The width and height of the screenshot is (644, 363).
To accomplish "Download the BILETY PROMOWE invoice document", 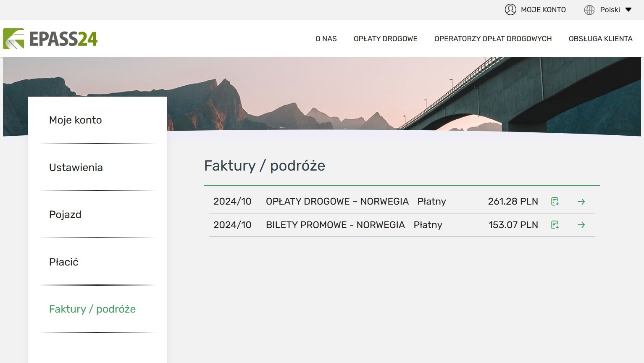I will click(x=555, y=225).
